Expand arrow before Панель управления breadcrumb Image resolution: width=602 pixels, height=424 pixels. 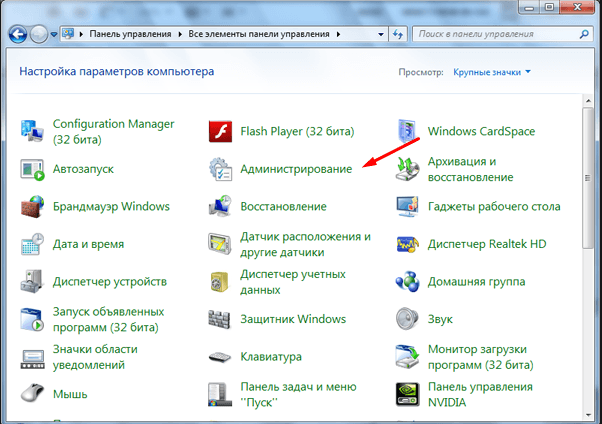pos(81,34)
